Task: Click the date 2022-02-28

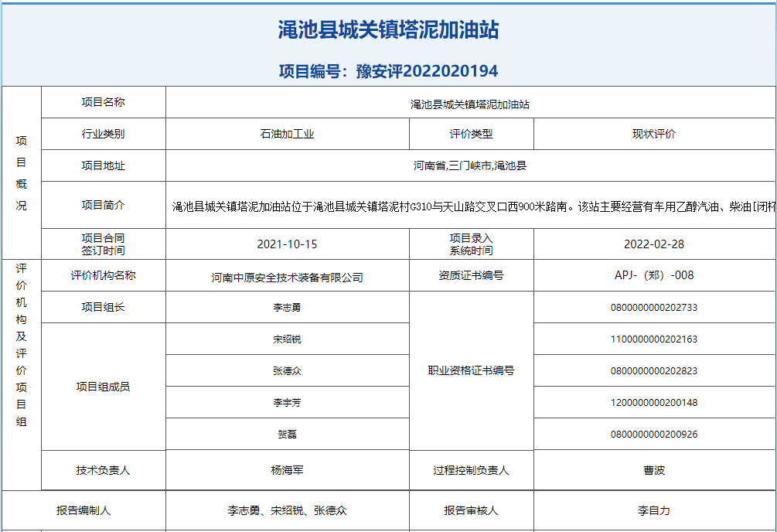Action: pos(653,244)
